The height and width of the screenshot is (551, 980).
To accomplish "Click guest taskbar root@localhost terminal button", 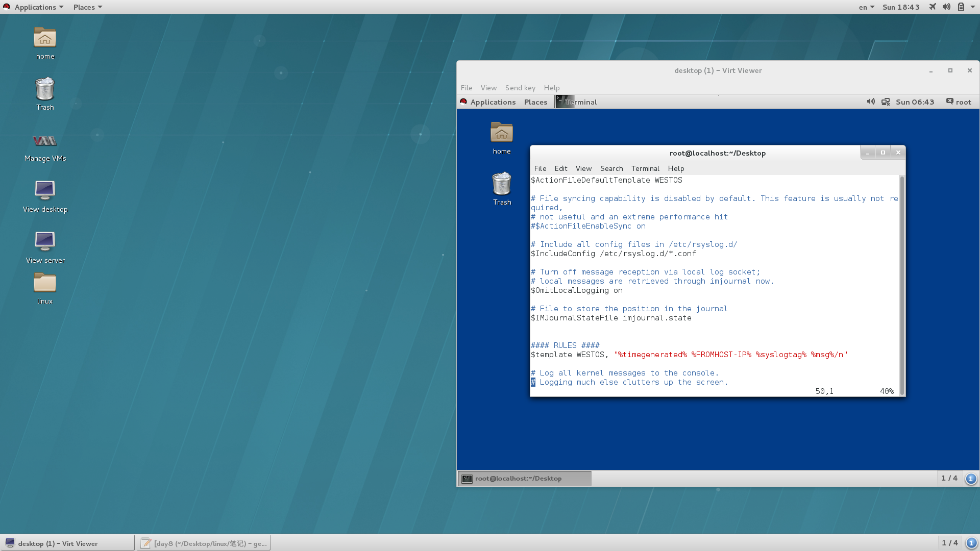I will (x=524, y=479).
